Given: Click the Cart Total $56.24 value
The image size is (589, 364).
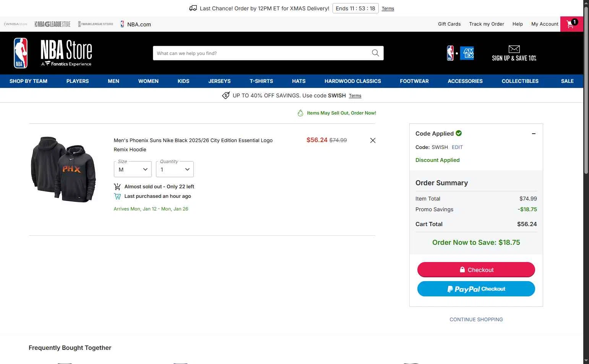Looking at the screenshot, I should click(527, 224).
